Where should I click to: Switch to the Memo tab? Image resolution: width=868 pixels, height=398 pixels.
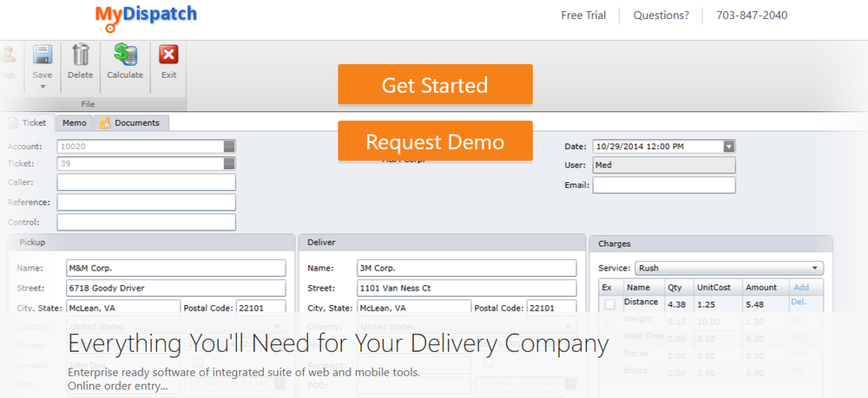click(x=74, y=123)
